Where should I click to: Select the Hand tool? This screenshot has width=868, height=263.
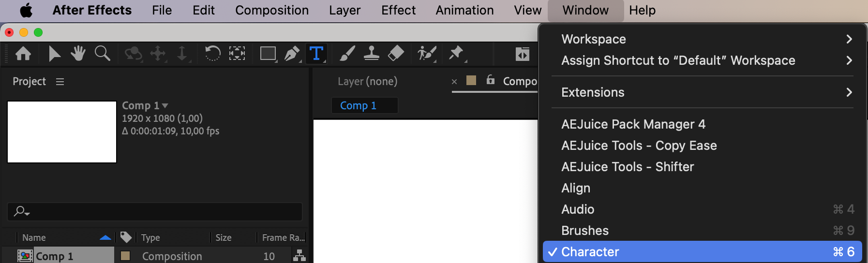tap(78, 53)
